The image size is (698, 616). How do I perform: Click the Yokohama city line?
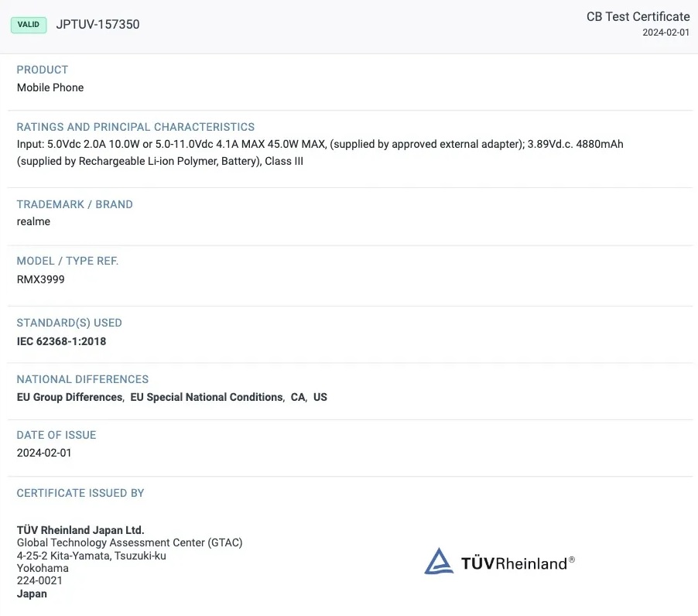(x=43, y=568)
